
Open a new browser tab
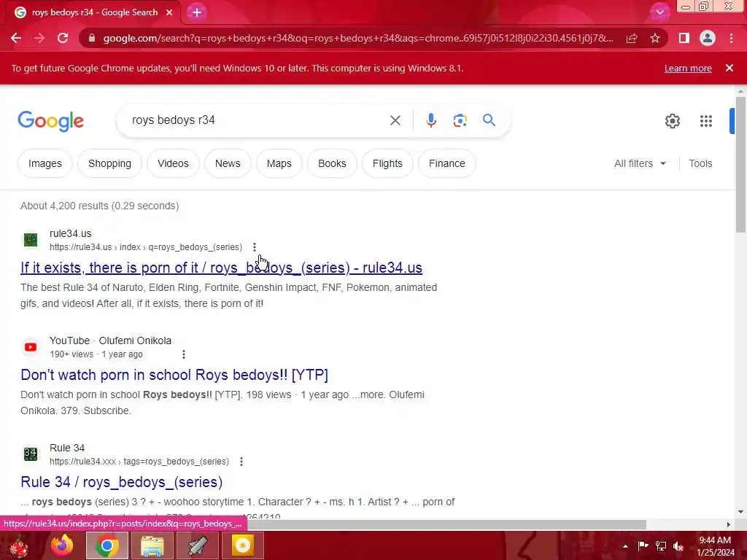click(197, 12)
